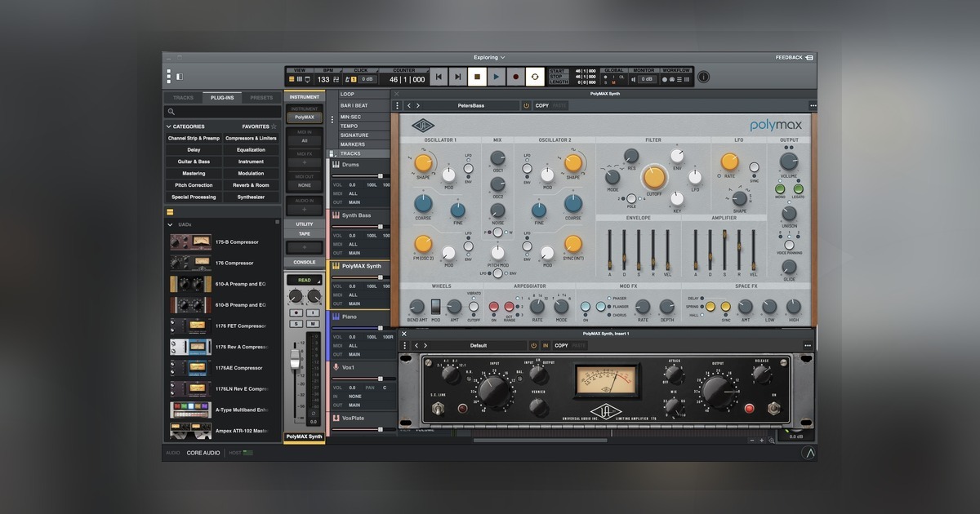Click the Record button in transport
The width and height of the screenshot is (980, 514).
[x=515, y=77]
